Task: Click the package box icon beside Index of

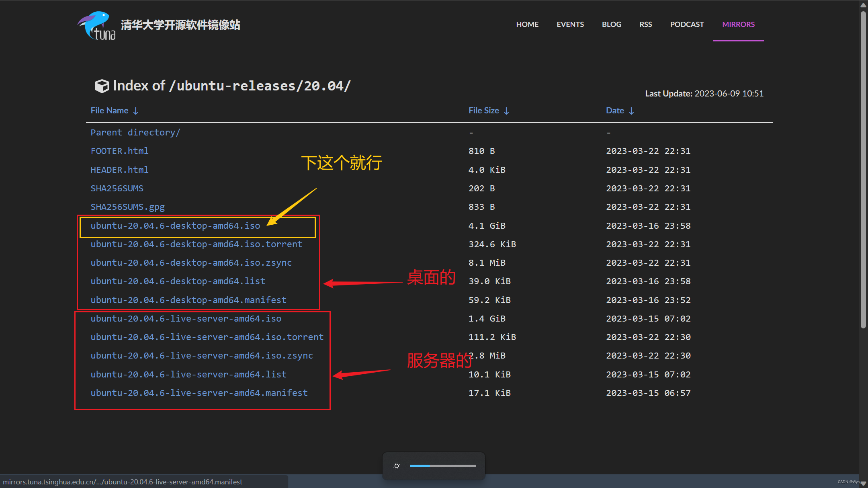Action: (x=102, y=86)
